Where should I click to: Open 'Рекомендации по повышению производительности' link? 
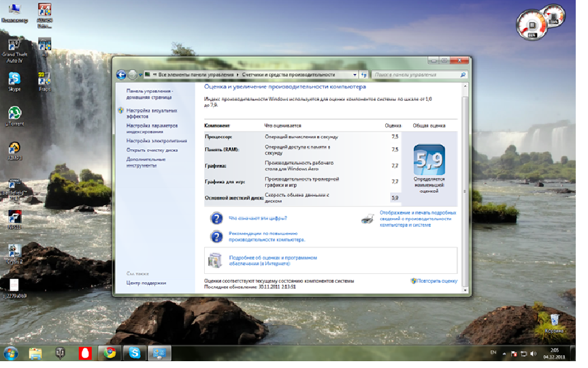coord(267,236)
